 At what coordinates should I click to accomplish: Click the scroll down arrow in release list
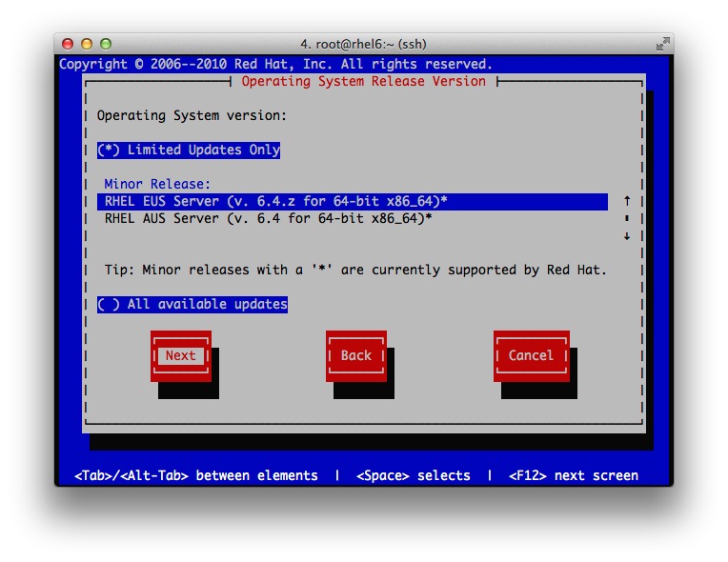(627, 235)
